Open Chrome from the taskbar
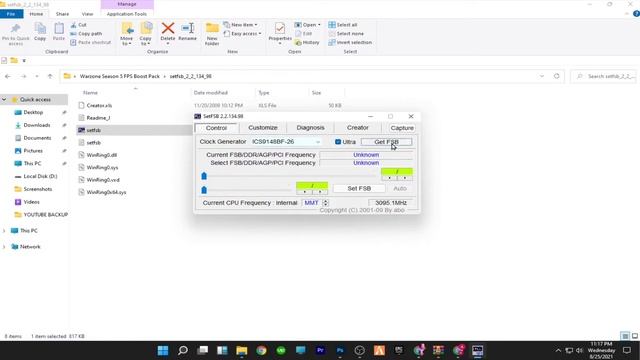Screen dimensions: 640x360 coord(261,350)
